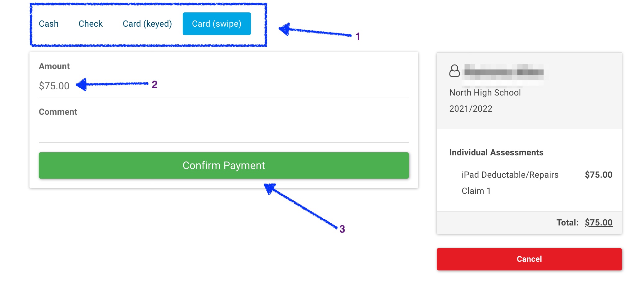Viewport: 644px width, 294px height.
Task: Click the Claim 1 line
Action: tap(476, 191)
